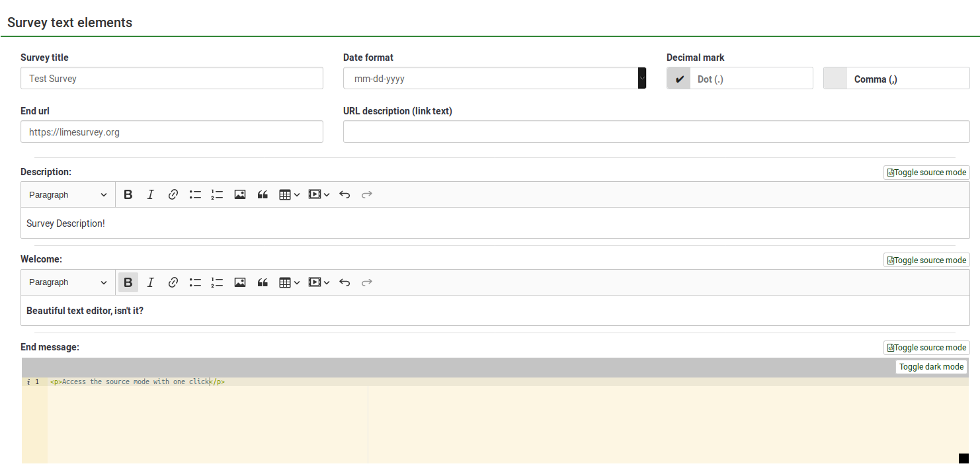
Task: Add bulleted list in Welcome editor
Action: pos(195,282)
